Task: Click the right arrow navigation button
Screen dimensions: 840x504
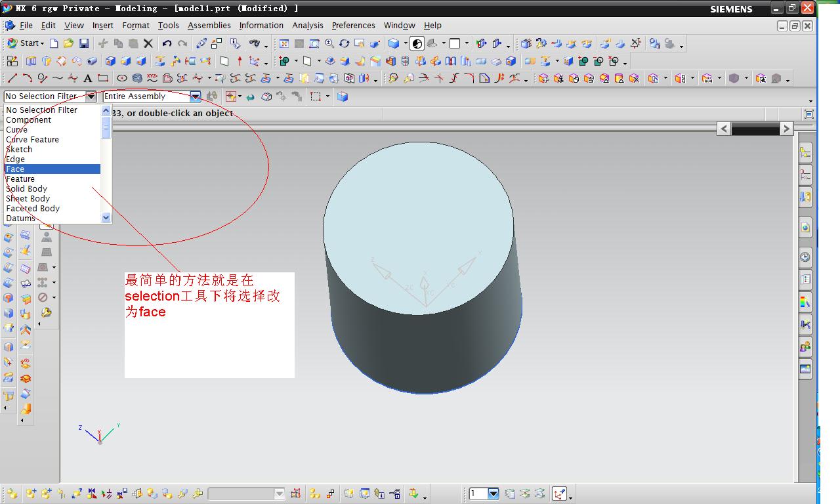Action: [786, 129]
